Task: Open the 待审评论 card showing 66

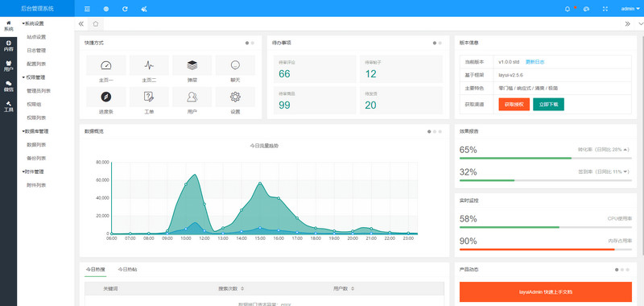Action: pos(315,69)
